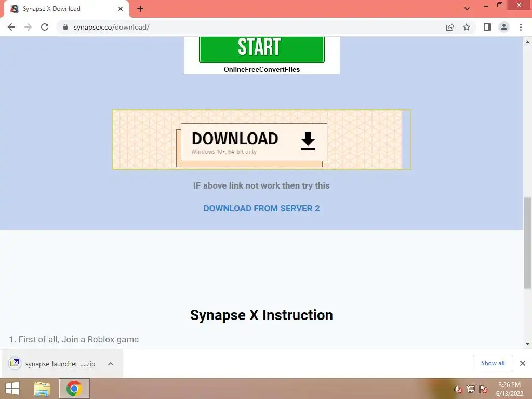532x399 pixels.
Task: Go back with the browser back arrow
Action: pos(11,27)
